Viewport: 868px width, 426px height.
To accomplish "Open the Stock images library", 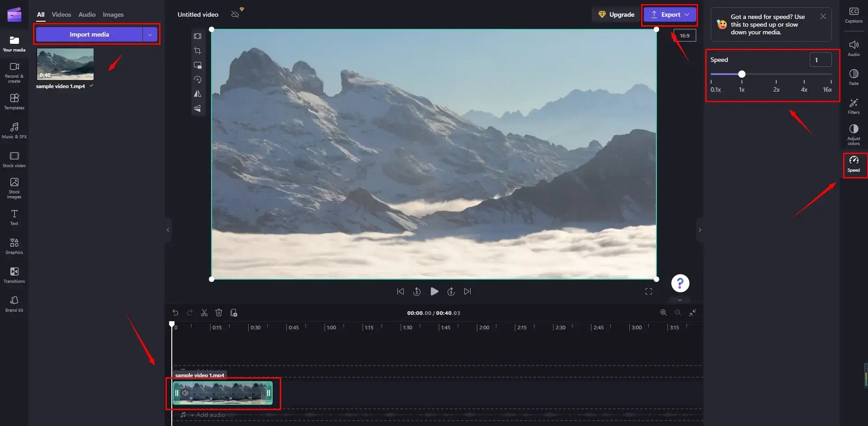I will (14, 188).
